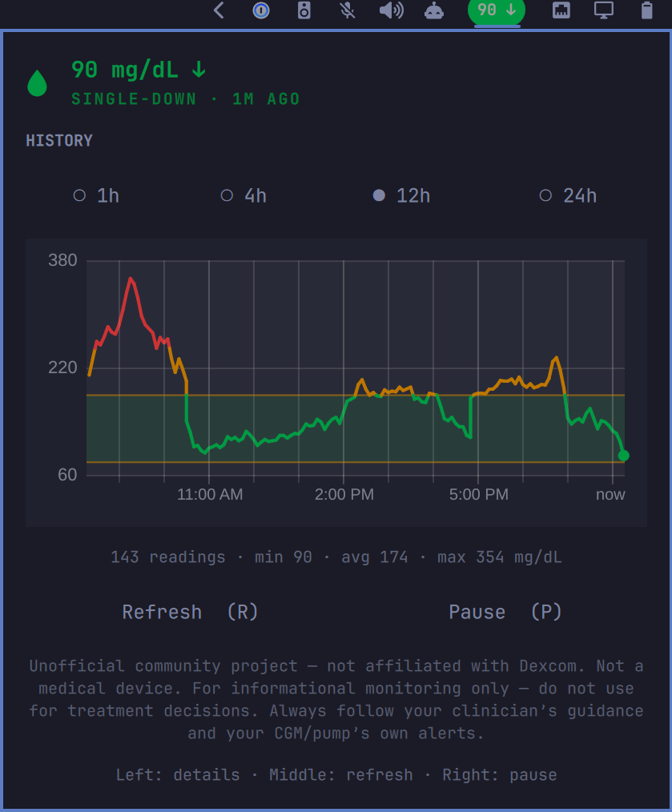Open the 1Password tray icon
This screenshot has height=812, width=672.
coord(261,10)
